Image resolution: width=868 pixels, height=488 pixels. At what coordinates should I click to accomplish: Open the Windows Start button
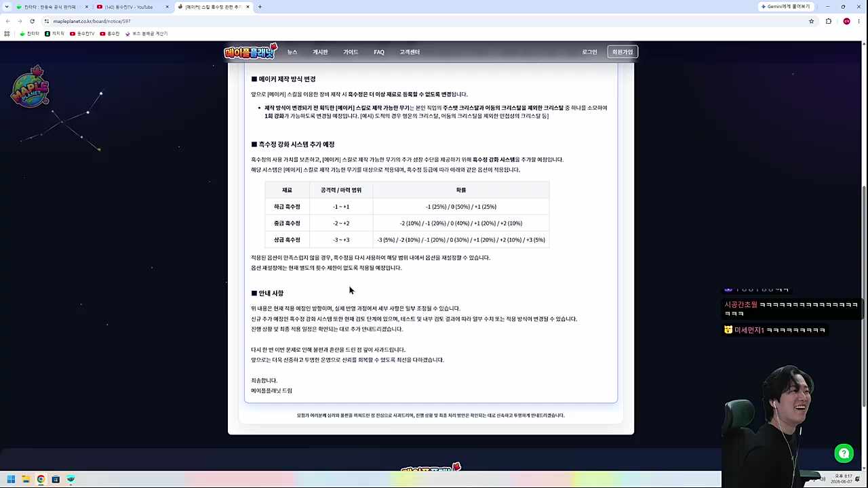11,479
